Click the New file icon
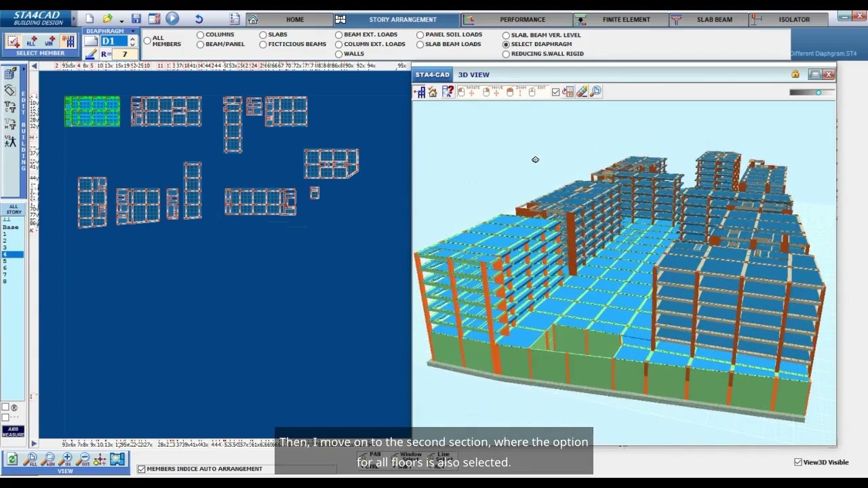The width and height of the screenshot is (868, 488). tap(89, 19)
